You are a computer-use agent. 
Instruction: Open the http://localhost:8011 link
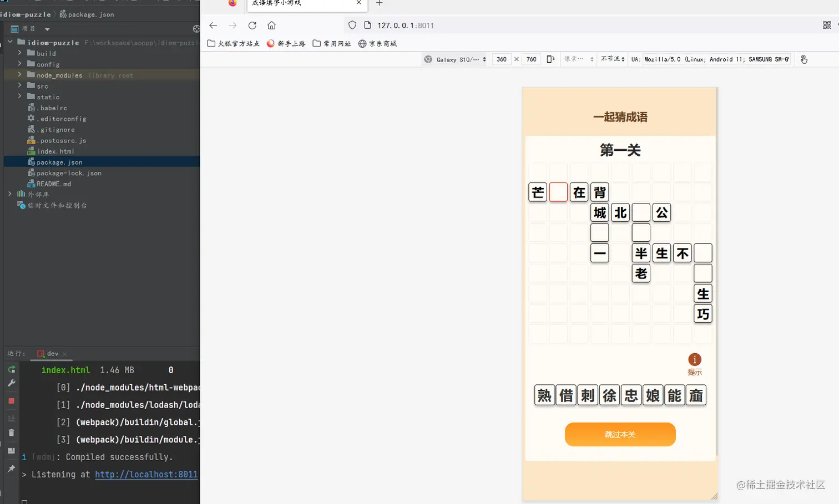(x=146, y=474)
